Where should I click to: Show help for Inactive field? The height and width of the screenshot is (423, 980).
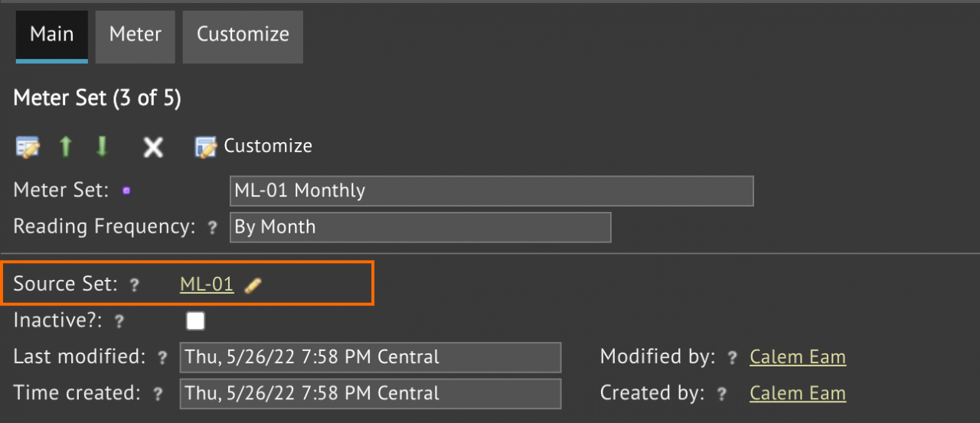pos(118,322)
